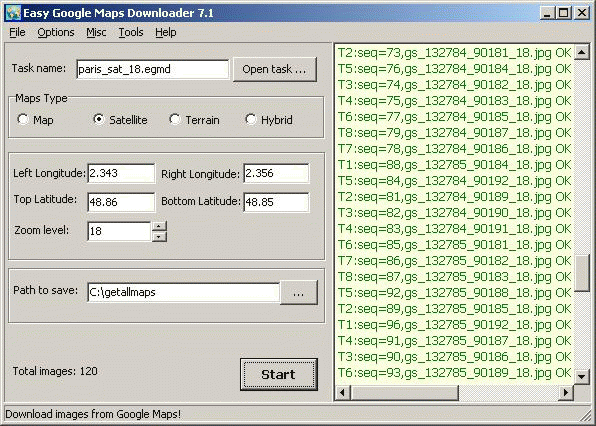
Task: Click log list scroll down arrow
Action: pyautogui.click(x=582, y=377)
